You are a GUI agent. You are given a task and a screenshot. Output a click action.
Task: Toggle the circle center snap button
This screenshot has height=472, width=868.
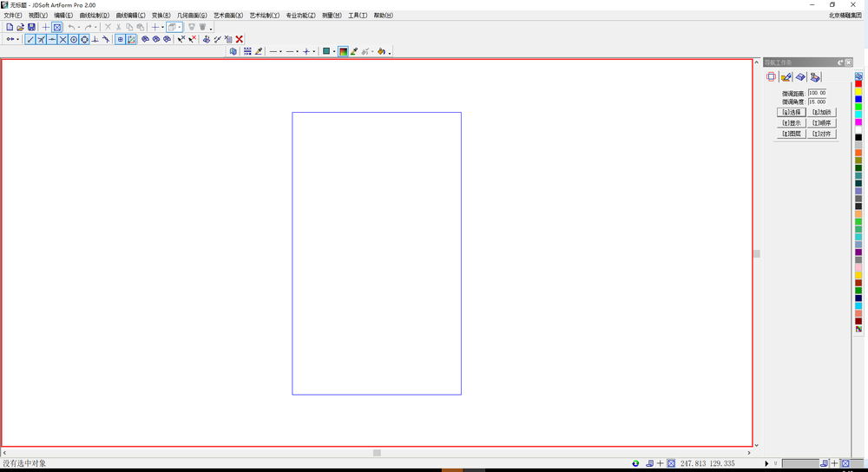74,39
